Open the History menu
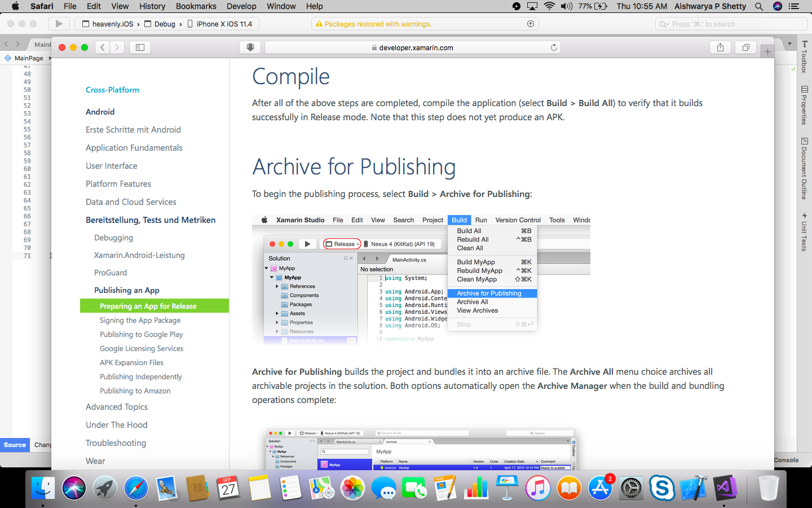The height and width of the screenshot is (508, 812). [x=152, y=6]
